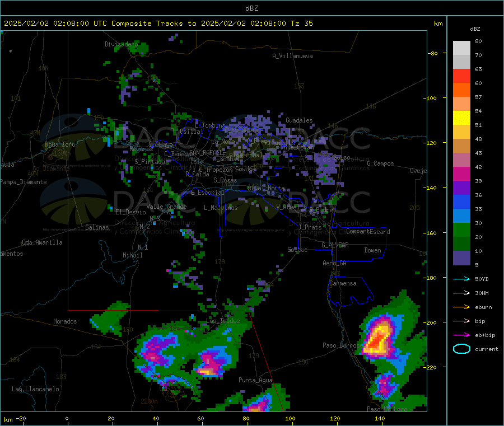Click the 'Valle_Grande' map label
This screenshot has height=426, width=504.
pyautogui.click(x=166, y=207)
